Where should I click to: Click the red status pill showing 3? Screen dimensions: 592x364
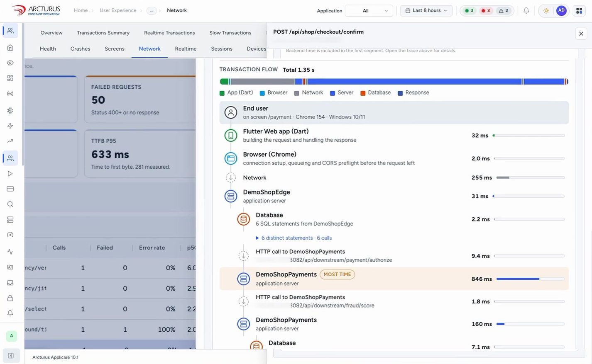coord(486,11)
